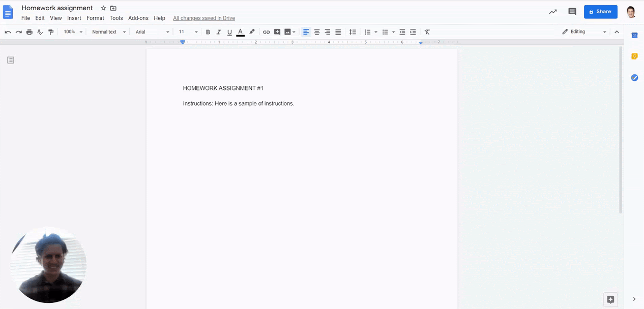Open the Tools menu
Viewport: 644px width, 309px height.
(116, 18)
